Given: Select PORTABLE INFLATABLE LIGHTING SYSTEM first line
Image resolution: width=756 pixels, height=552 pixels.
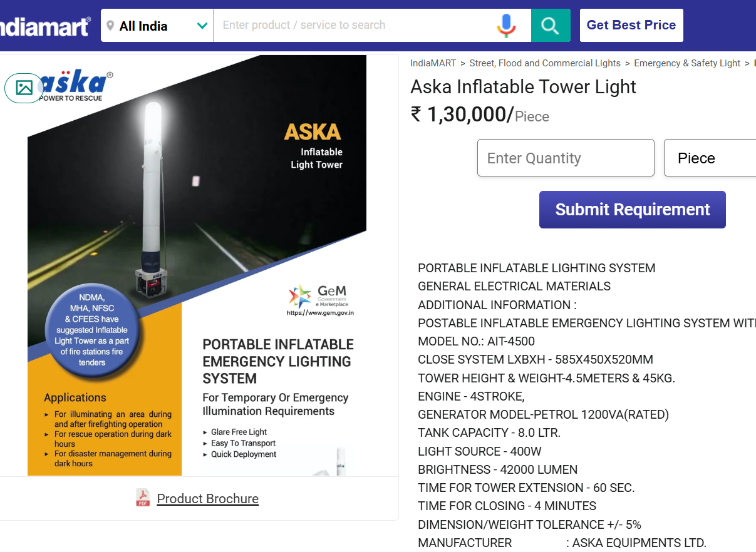Looking at the screenshot, I should tap(536, 268).
